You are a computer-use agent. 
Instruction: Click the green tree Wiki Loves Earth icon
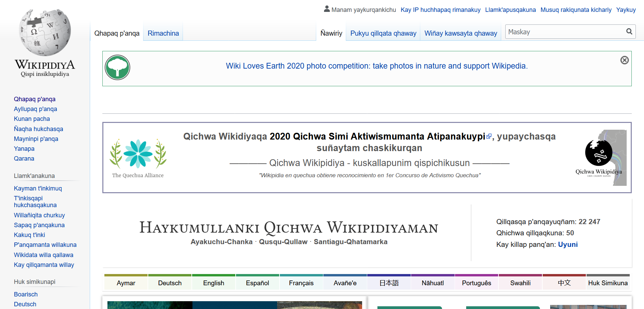point(118,67)
